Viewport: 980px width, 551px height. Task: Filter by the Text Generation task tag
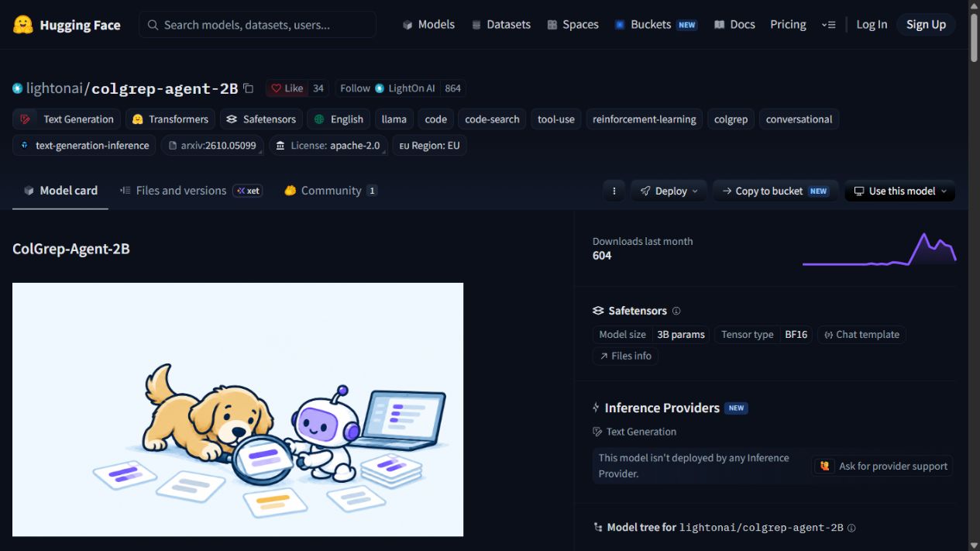[x=67, y=119]
